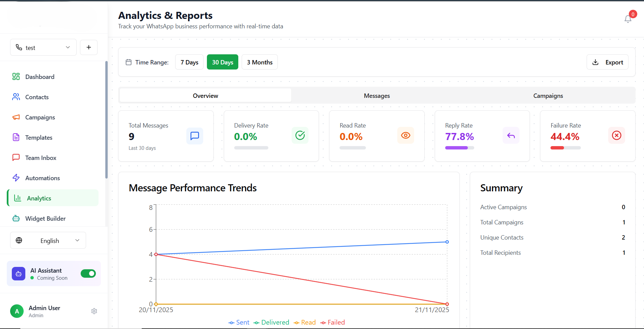644x329 pixels.
Task: Click the AI Assistant bot icon
Action: click(x=19, y=274)
